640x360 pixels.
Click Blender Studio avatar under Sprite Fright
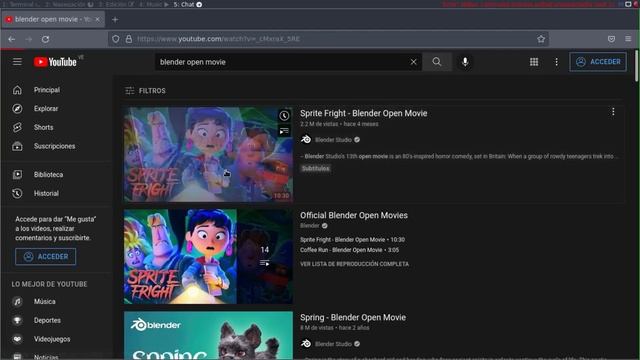click(x=306, y=140)
